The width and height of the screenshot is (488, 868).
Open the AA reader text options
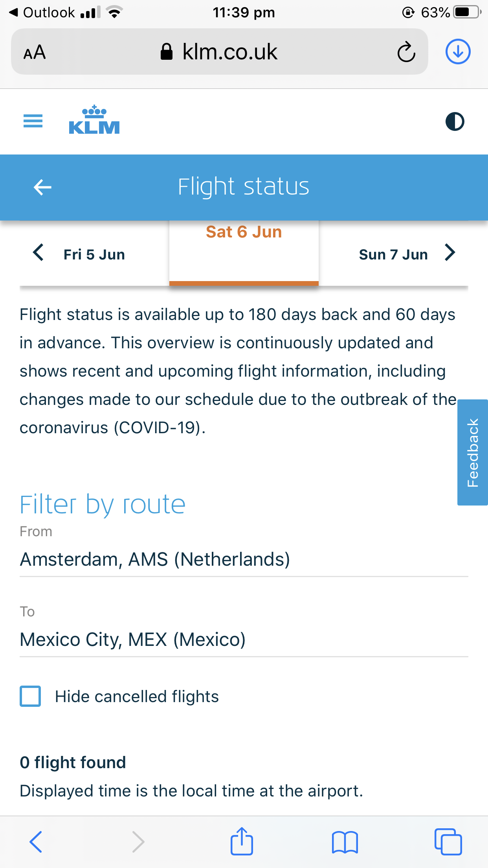(x=35, y=52)
